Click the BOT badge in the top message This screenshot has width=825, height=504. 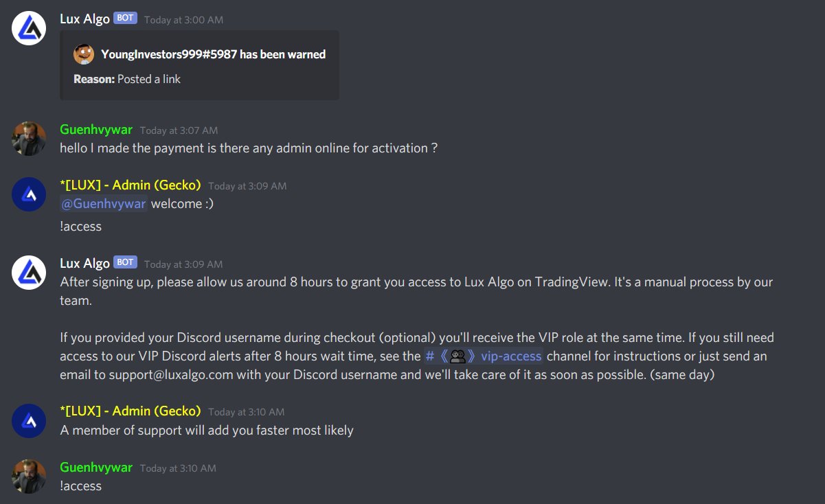click(x=125, y=19)
